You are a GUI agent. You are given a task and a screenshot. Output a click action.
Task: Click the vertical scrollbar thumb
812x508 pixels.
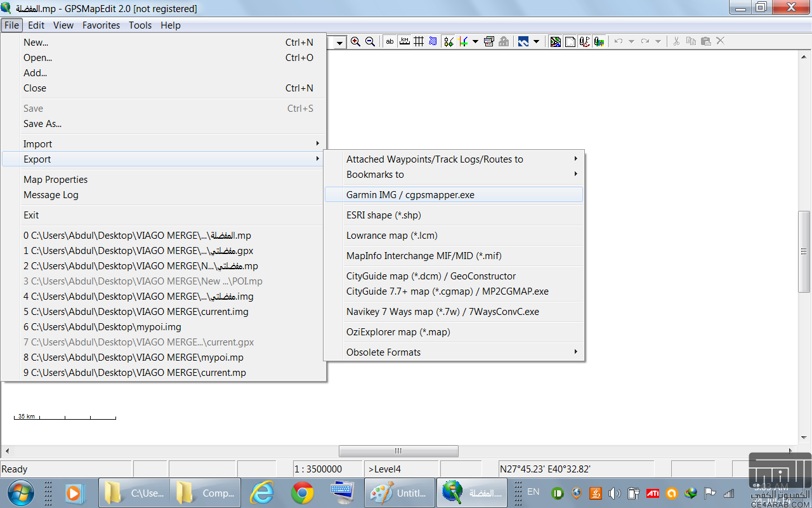(804, 251)
